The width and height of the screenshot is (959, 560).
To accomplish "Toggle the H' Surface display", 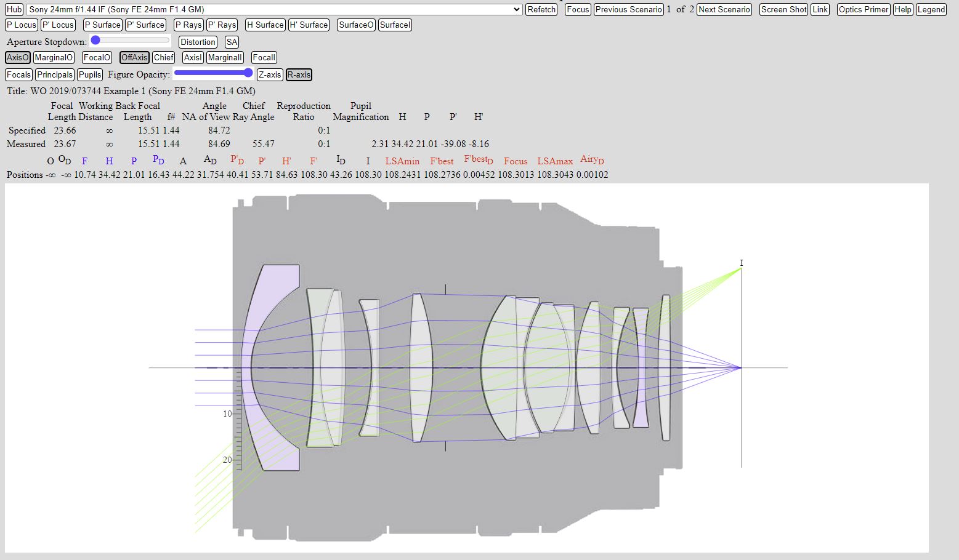I will coord(309,25).
